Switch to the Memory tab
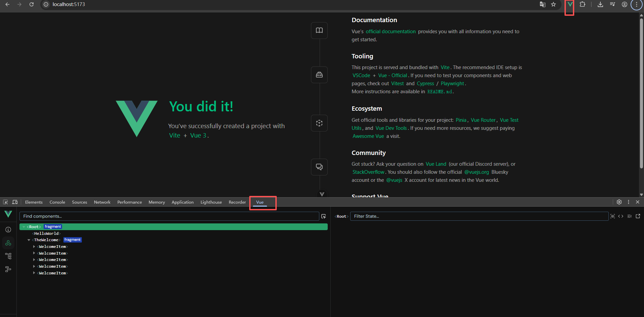644x317 pixels. [x=157, y=202]
